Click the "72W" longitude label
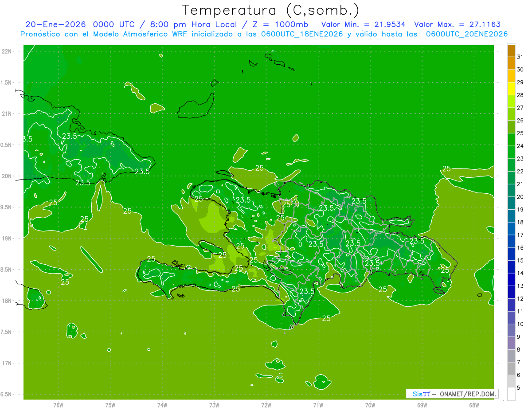Viewport: 532px width, 411px height. (266, 405)
